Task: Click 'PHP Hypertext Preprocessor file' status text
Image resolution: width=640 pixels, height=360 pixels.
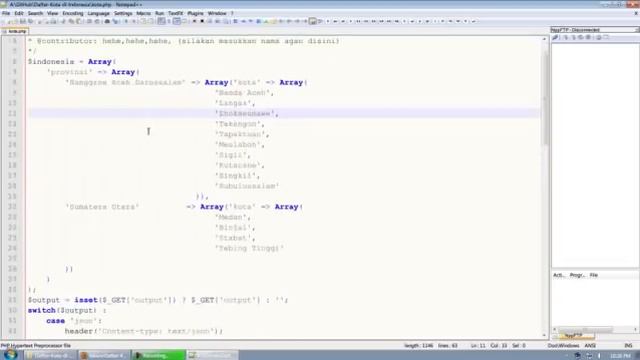Action: coord(36,346)
